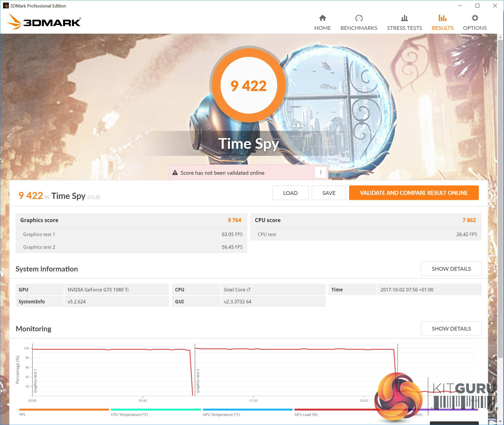The image size is (504, 425).
Task: Toggle the FPS legend in monitoring chart
Action: coord(22,415)
